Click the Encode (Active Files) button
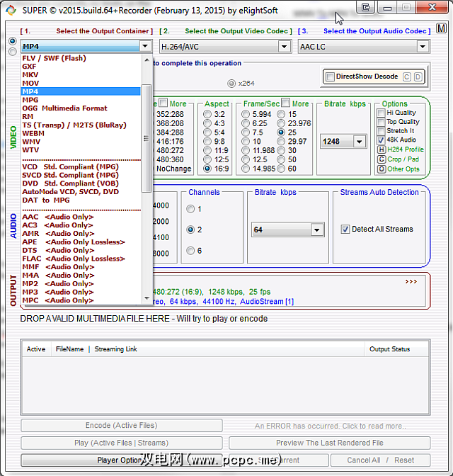The height and width of the screenshot is (476, 453). [121, 426]
